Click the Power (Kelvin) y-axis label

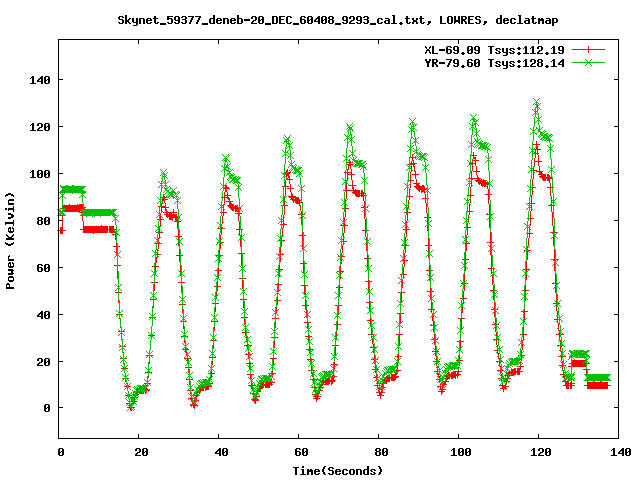(10, 241)
